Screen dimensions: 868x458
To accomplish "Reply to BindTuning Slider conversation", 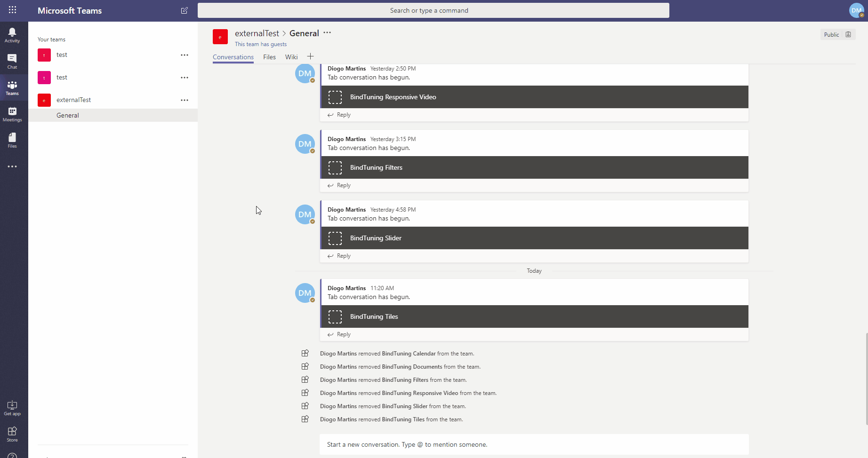I will pos(339,256).
